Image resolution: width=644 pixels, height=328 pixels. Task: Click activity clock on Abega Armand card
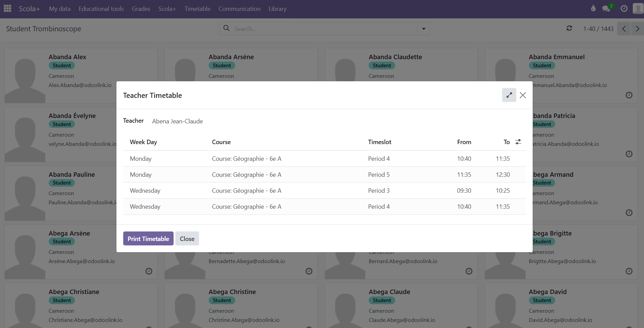pos(629,213)
